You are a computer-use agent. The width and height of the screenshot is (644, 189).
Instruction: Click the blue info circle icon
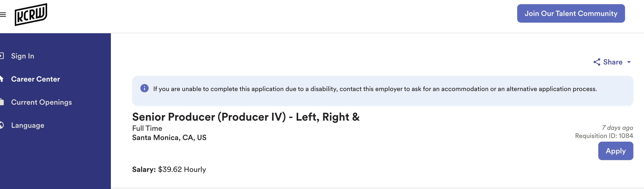tap(144, 88)
